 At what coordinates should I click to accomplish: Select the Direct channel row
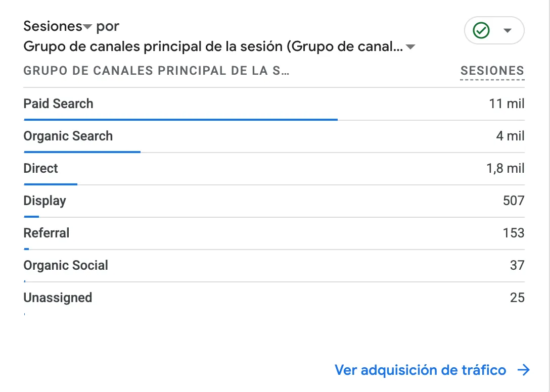pyautogui.click(x=274, y=169)
